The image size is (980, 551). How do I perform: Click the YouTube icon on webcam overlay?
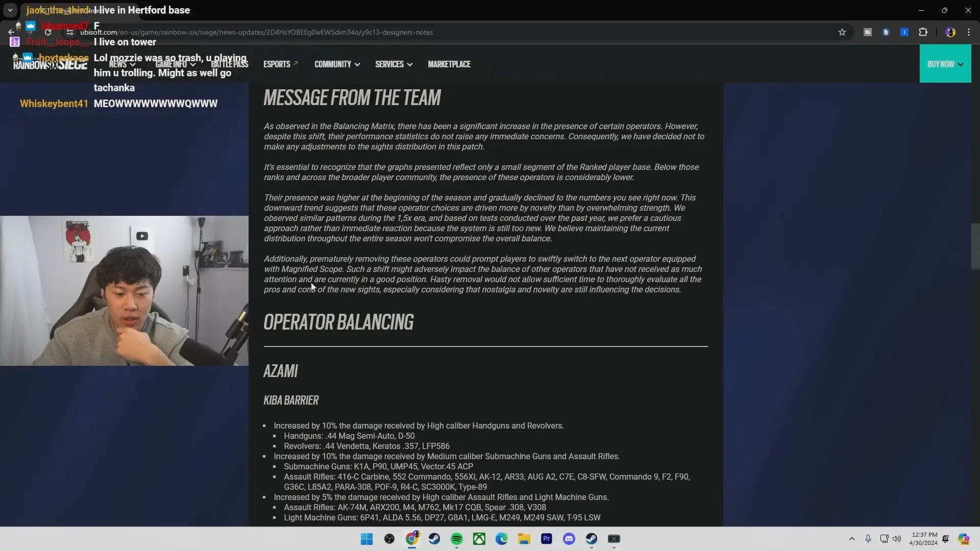click(x=142, y=236)
